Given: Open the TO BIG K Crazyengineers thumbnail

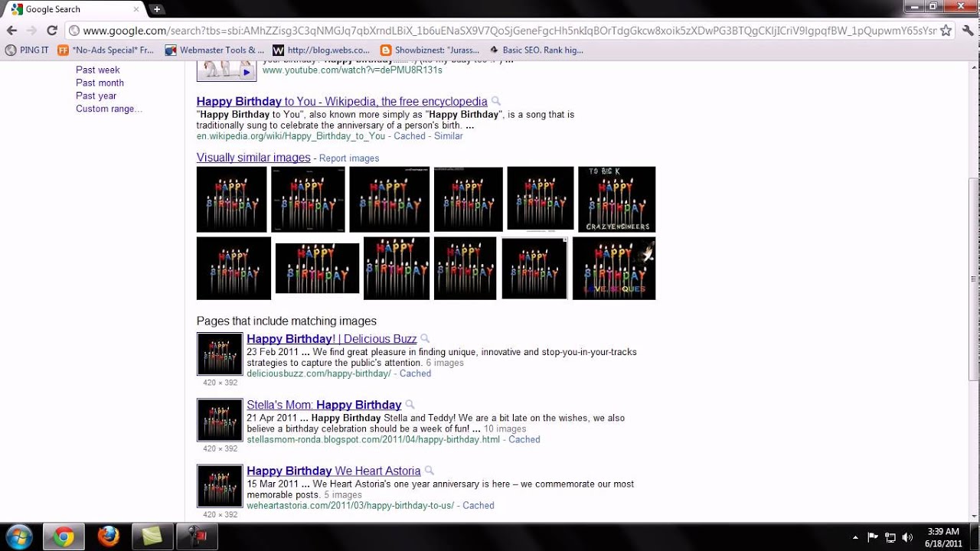Looking at the screenshot, I should tap(616, 199).
